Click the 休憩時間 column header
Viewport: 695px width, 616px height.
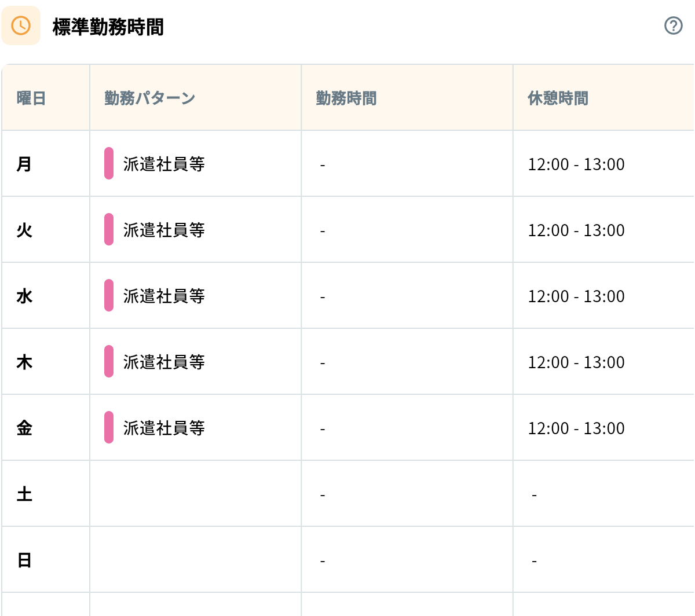click(558, 98)
